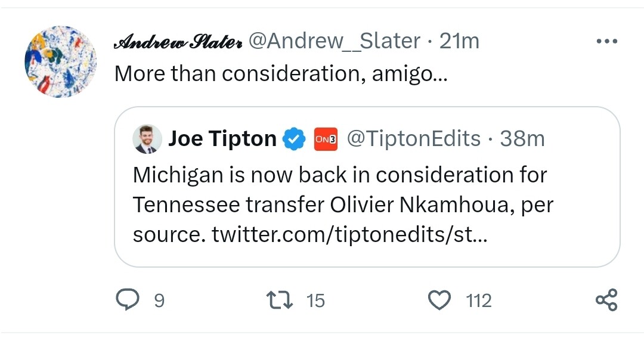Click the red ON3 affiliation badge

326,139
